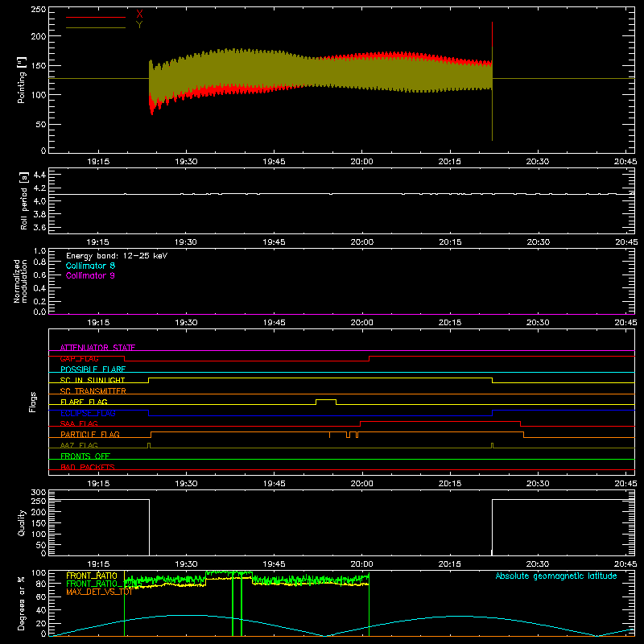Click the 250 tick on the Pointing axis
Viewport: 644px width, 644px height.
click(39, 10)
